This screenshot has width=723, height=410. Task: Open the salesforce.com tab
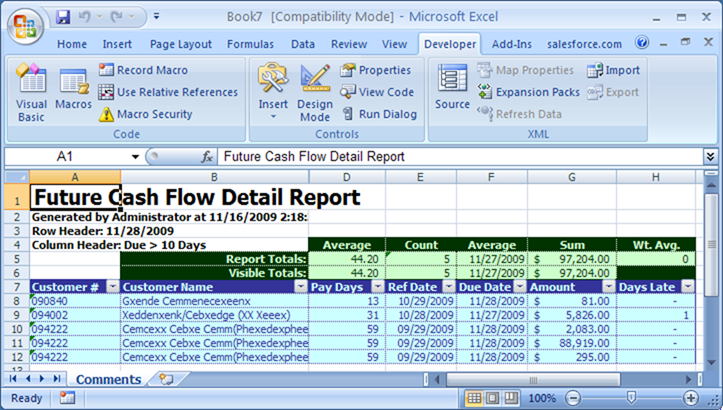584,44
